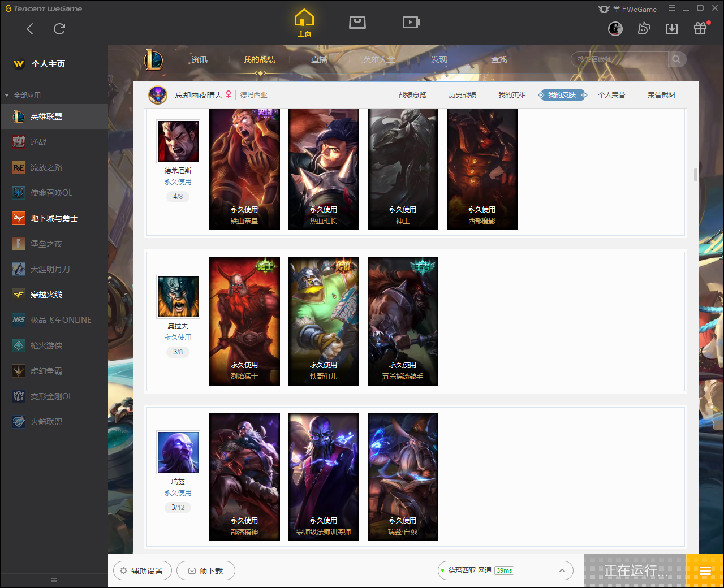Click the search magnifier button
The height and width of the screenshot is (588, 724).
[x=676, y=59]
